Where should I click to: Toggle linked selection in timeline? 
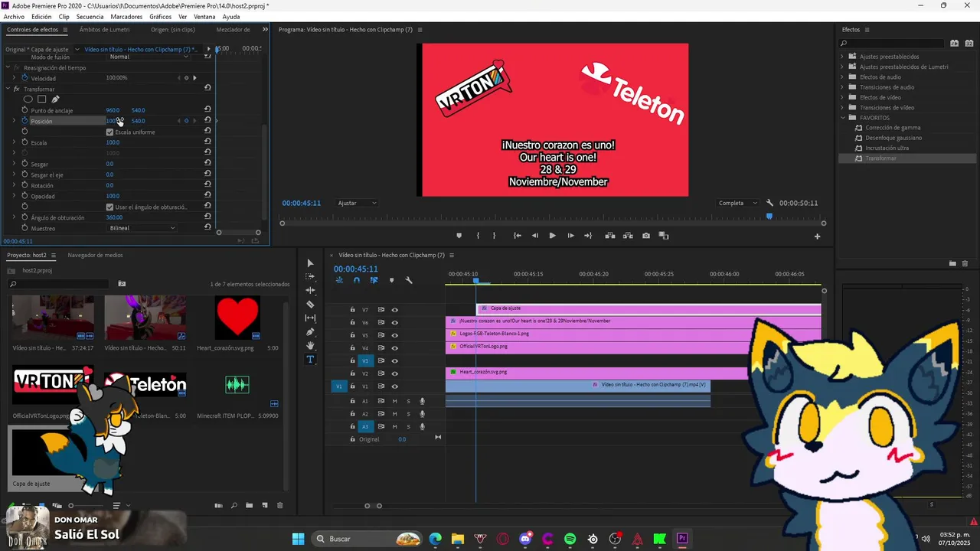pos(374,280)
